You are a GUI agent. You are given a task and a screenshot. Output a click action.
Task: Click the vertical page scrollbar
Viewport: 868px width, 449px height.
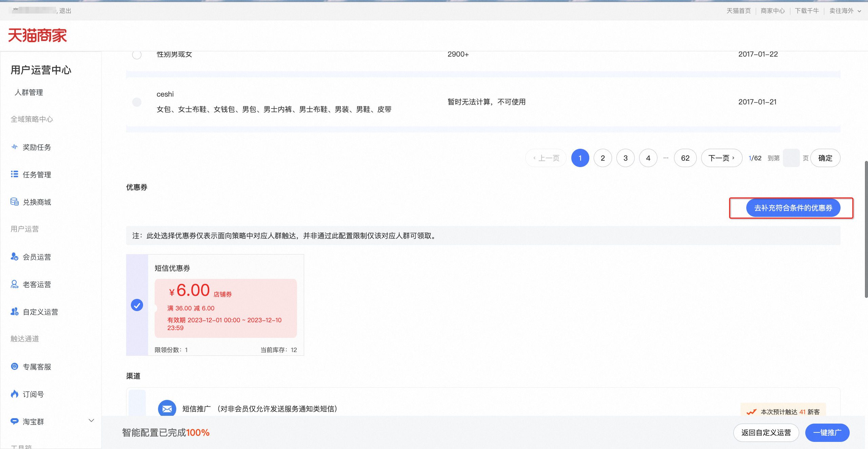pyautogui.click(x=866, y=229)
